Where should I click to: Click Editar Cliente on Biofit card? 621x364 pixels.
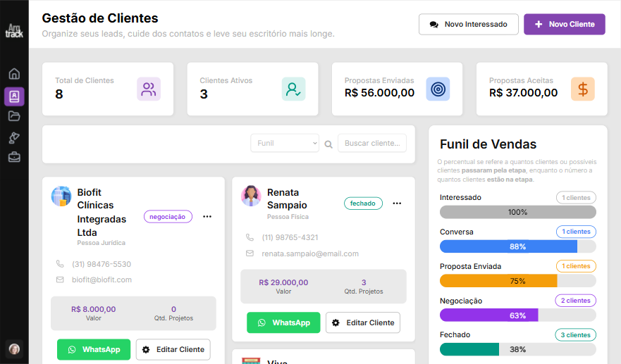tap(173, 349)
